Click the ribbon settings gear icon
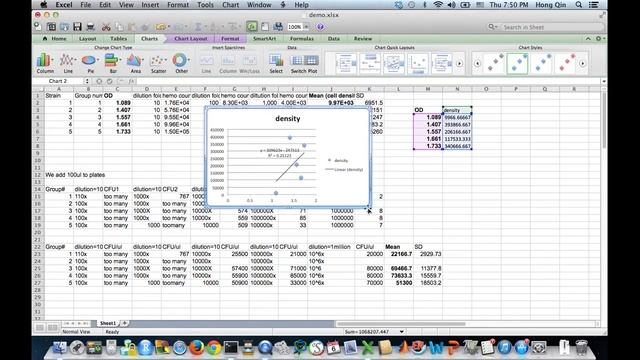 (x=598, y=38)
